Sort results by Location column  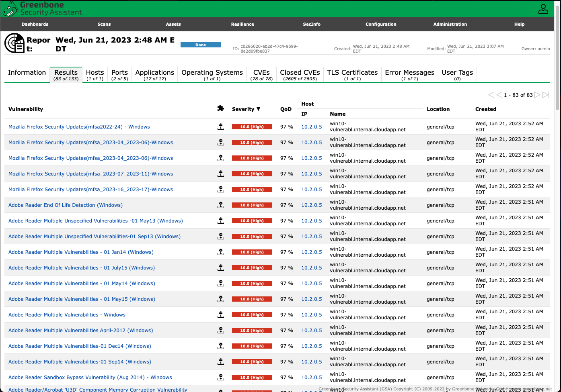[x=438, y=109]
